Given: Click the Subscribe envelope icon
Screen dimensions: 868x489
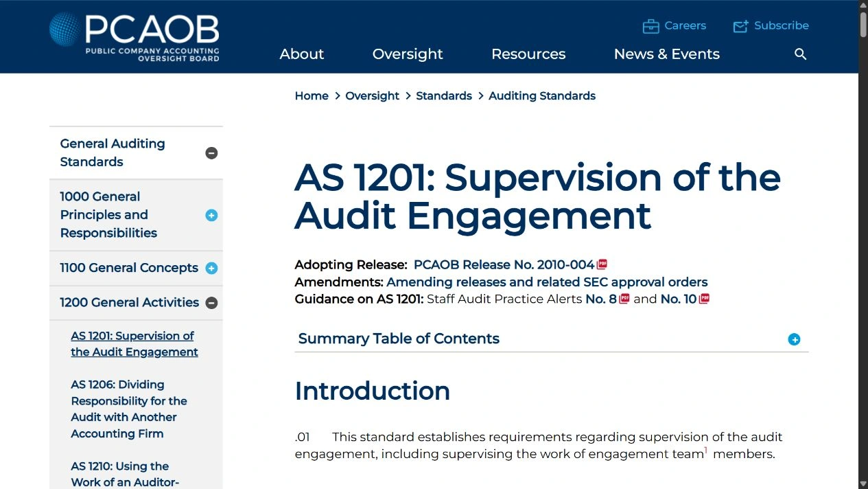Looking at the screenshot, I should [740, 26].
